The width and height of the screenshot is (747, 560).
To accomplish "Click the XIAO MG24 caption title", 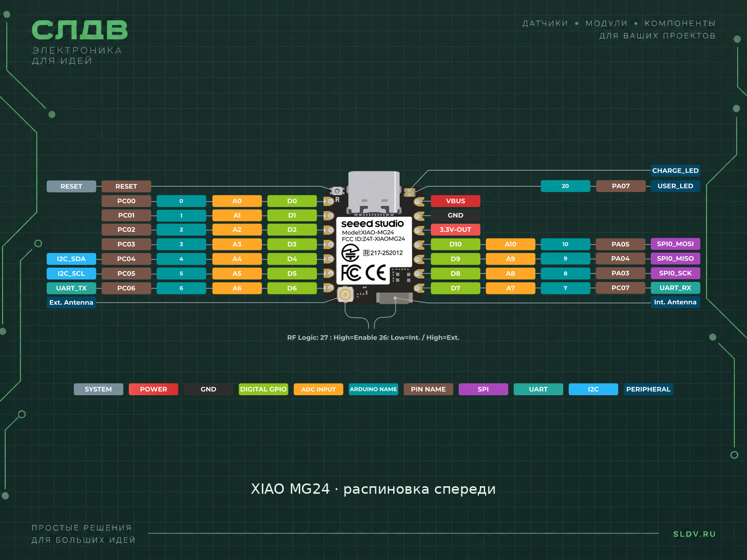I will [x=373, y=489].
